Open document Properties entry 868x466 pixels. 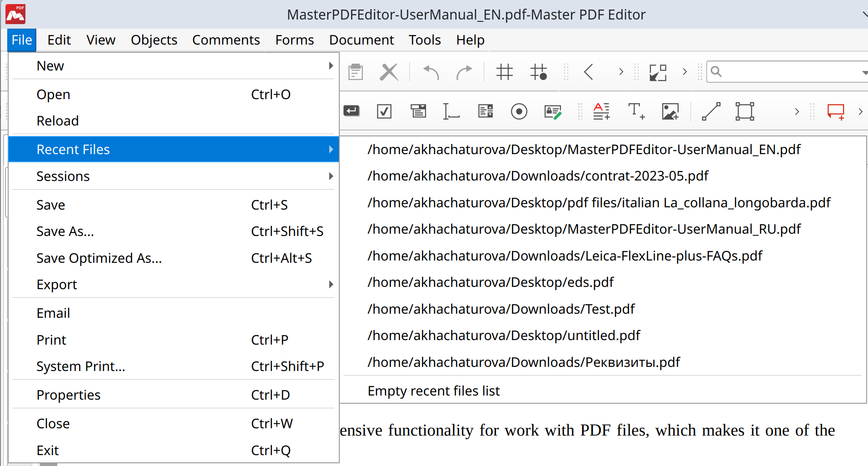(x=174, y=395)
